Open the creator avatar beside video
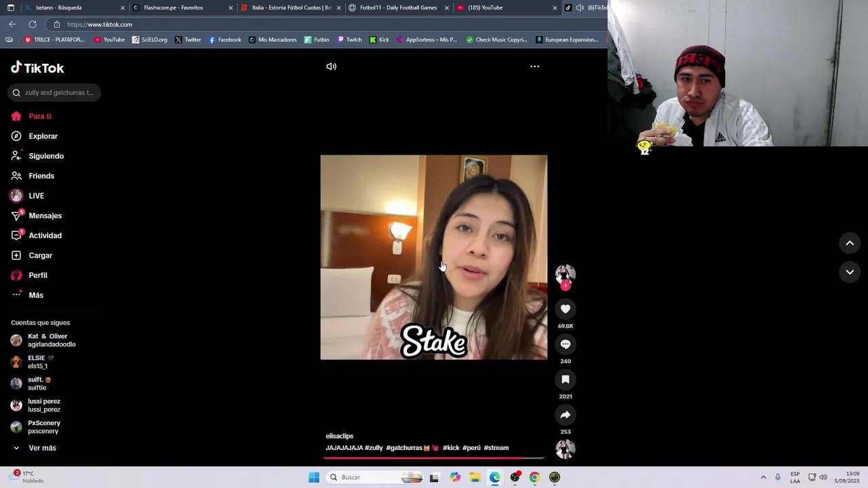 566,273
